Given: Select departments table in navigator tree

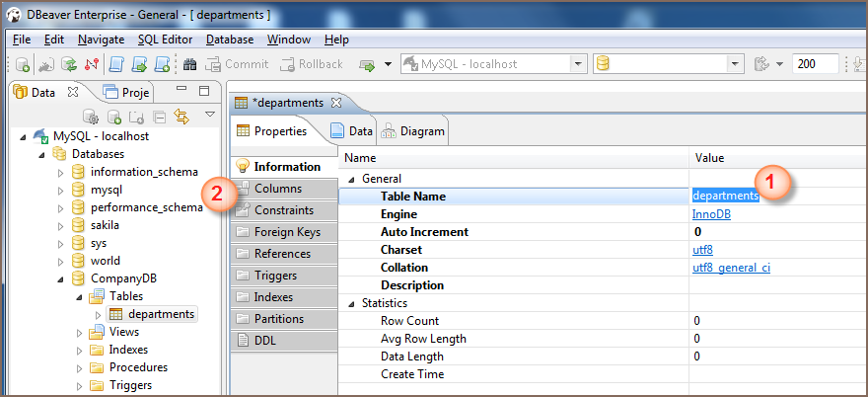Looking at the screenshot, I should pyautogui.click(x=161, y=314).
